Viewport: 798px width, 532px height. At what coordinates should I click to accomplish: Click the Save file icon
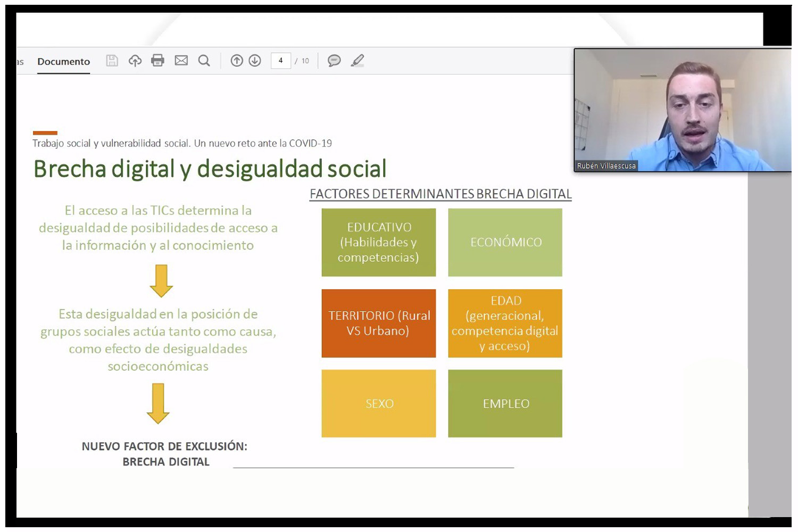[112, 61]
